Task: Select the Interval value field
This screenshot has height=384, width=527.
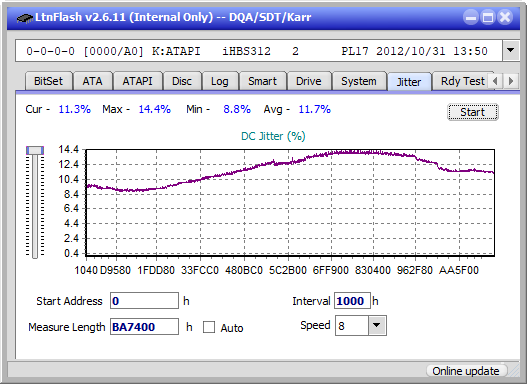Action: 352,301
